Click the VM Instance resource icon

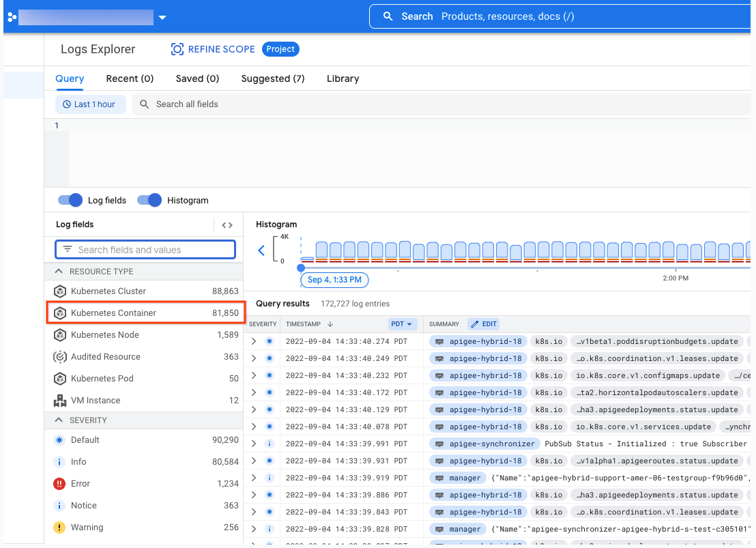click(x=60, y=401)
